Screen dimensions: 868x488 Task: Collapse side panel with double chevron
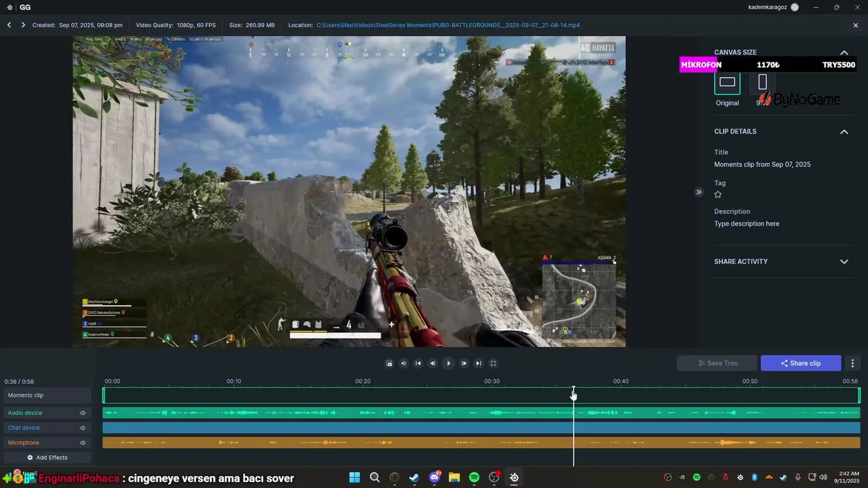[698, 192]
